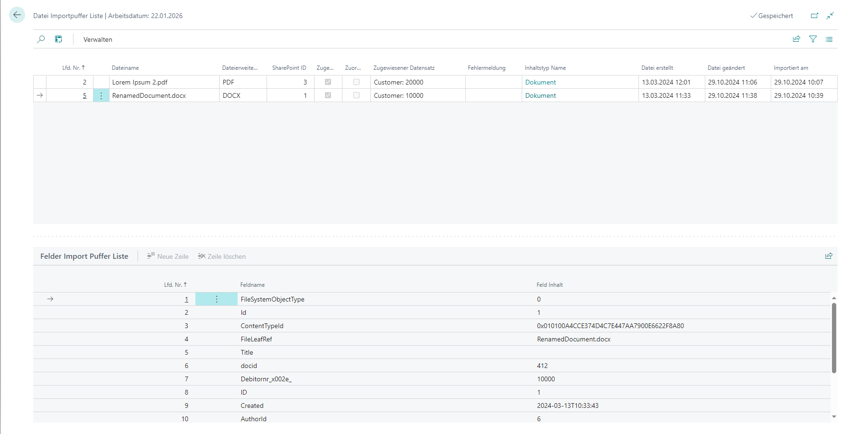
Task: Open Dokument link in Lorem Ipsum row
Action: click(x=540, y=82)
